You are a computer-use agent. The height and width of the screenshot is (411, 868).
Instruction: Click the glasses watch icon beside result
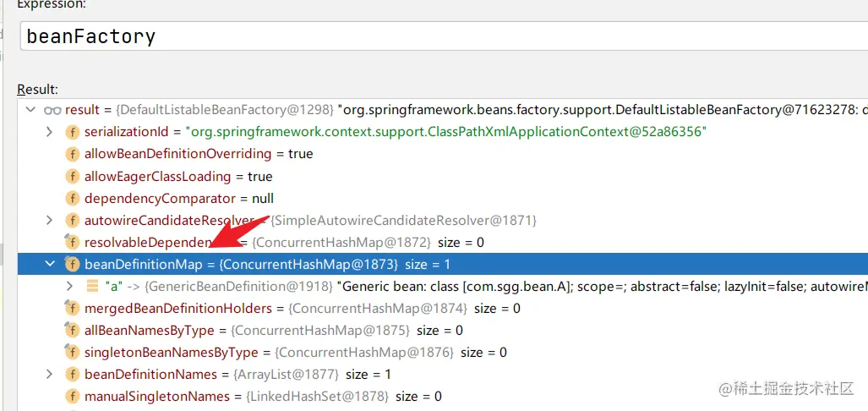coord(52,110)
